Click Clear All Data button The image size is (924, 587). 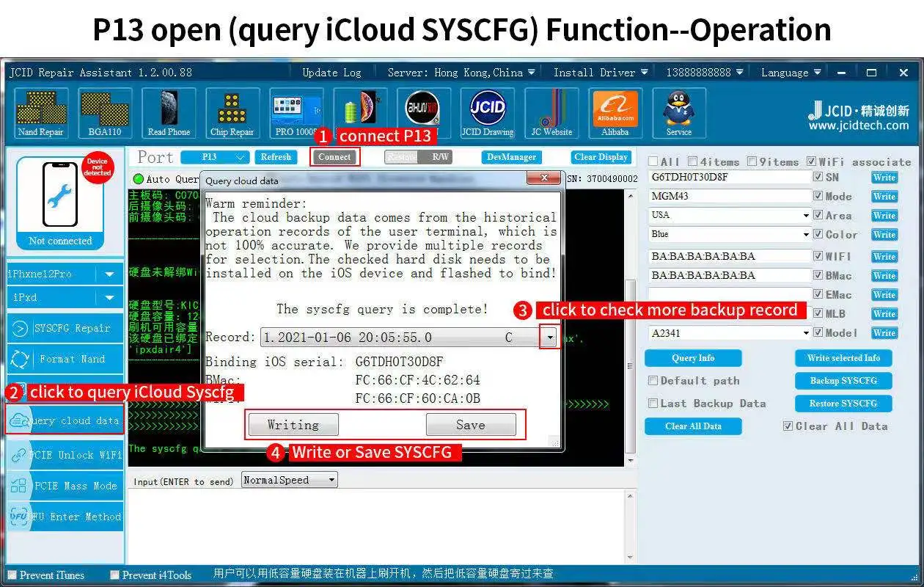pyautogui.click(x=693, y=426)
